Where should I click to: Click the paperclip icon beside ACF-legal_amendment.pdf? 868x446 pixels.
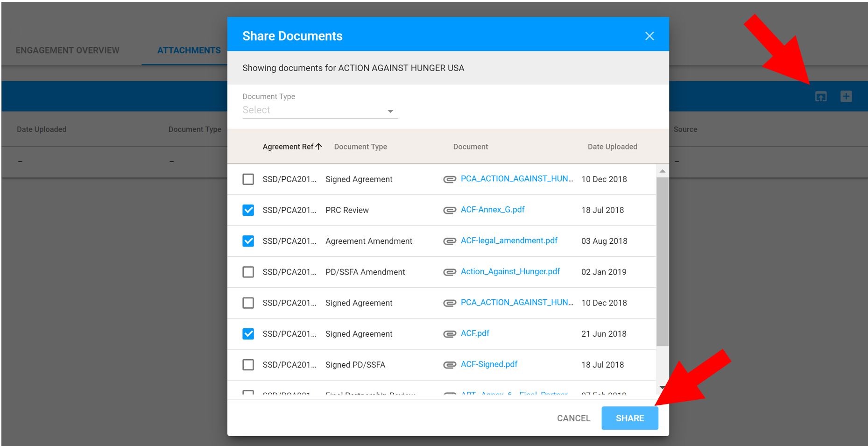coord(449,241)
